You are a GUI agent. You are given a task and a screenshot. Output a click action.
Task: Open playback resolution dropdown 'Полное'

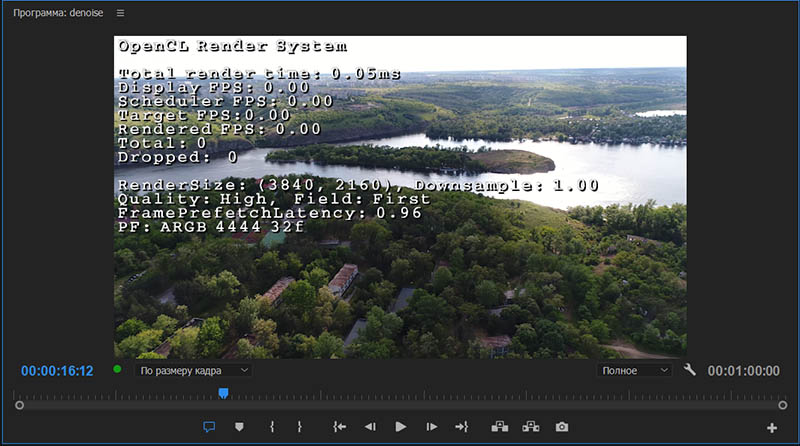634,370
